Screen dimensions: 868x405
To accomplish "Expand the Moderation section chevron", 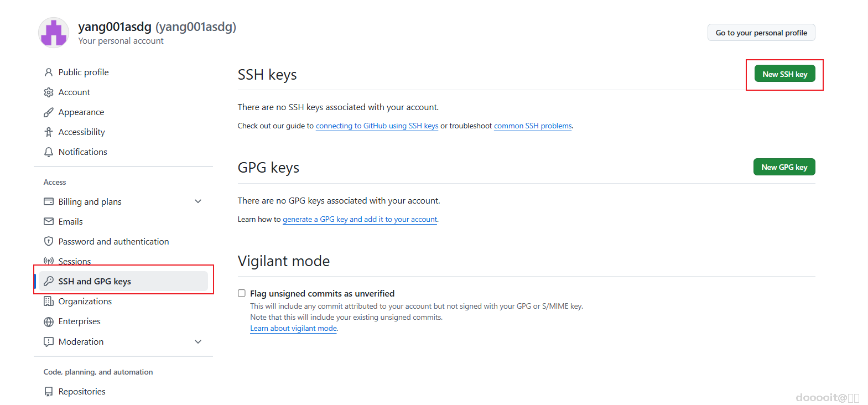I will 198,342.
